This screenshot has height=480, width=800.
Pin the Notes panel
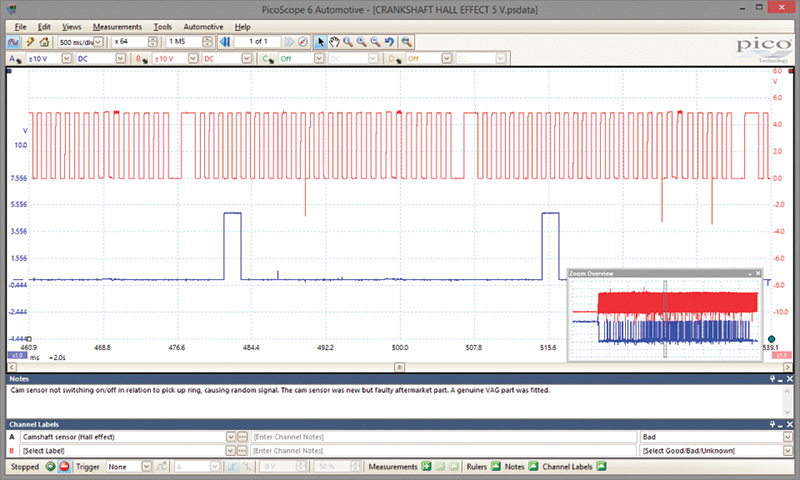click(772, 379)
